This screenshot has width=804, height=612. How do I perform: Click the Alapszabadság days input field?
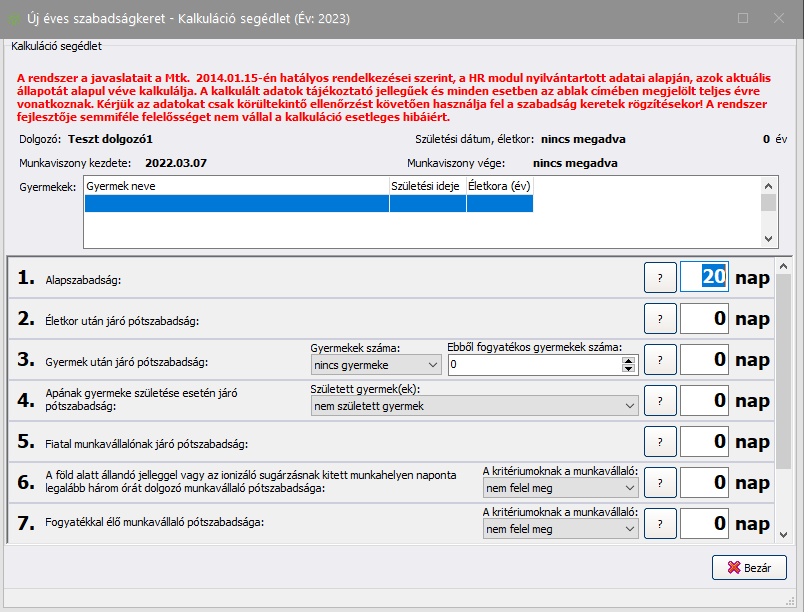point(704,277)
